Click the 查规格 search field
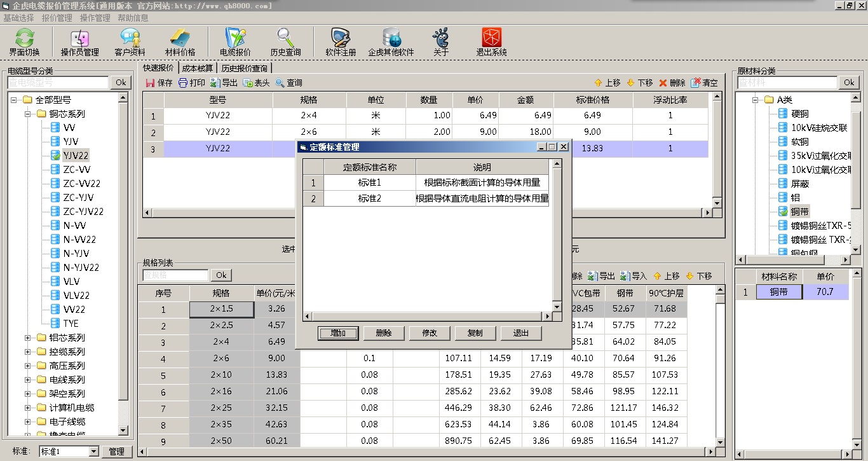Viewport: 868px width, 461px height. 175,275
